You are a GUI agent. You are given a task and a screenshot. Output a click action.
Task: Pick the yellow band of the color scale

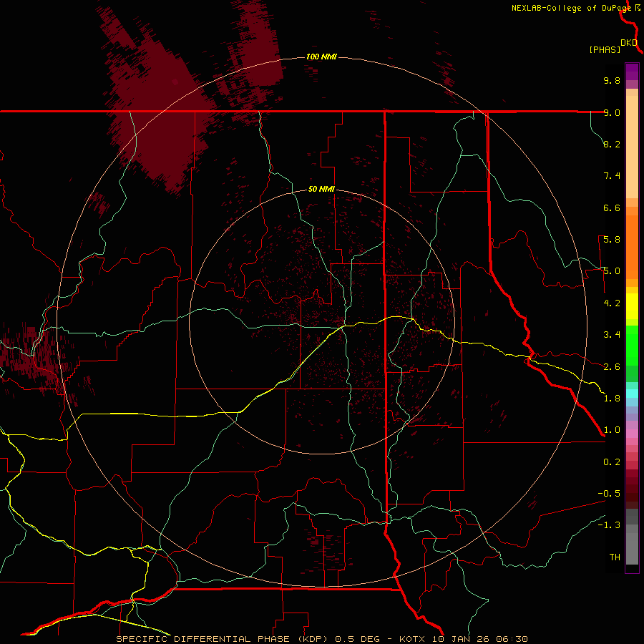point(632,306)
